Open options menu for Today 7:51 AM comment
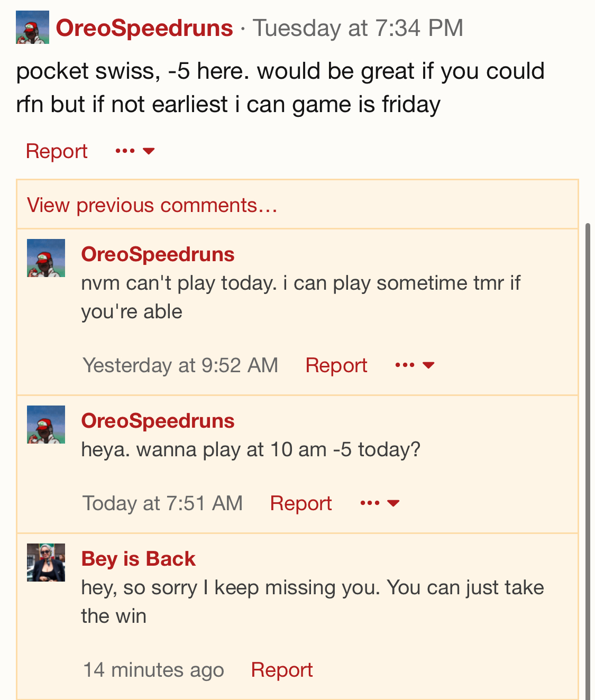 click(379, 503)
